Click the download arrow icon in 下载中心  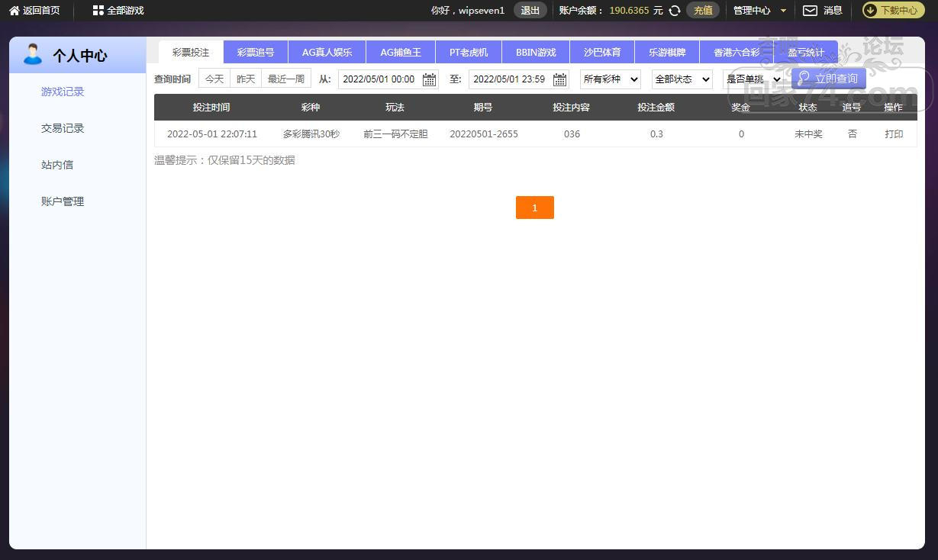click(x=871, y=11)
